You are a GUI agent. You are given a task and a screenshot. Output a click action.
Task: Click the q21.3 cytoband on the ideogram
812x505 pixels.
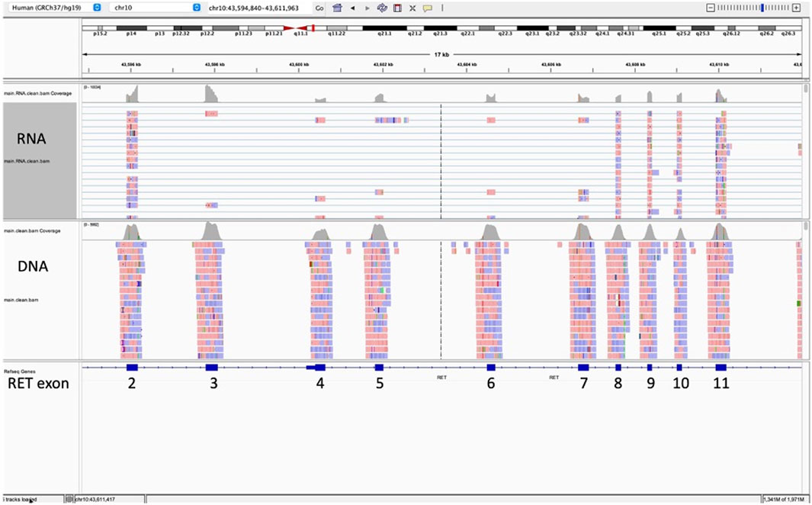440,27
